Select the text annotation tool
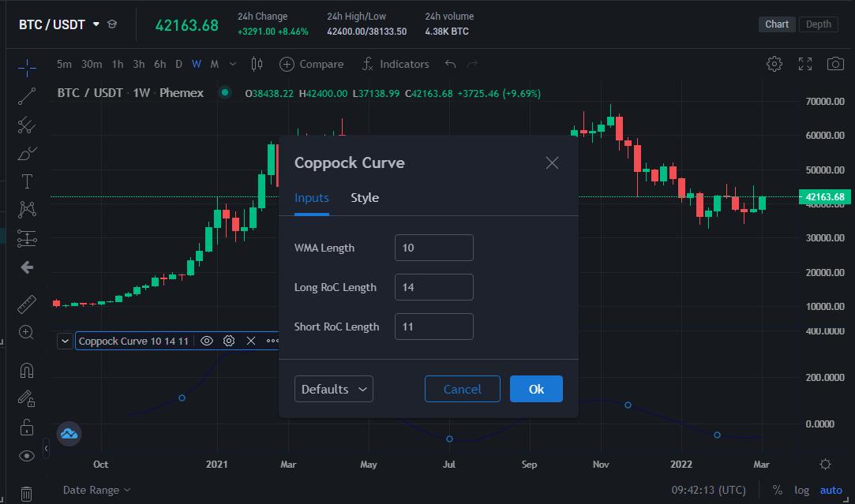The height and width of the screenshot is (504, 855). point(26,181)
